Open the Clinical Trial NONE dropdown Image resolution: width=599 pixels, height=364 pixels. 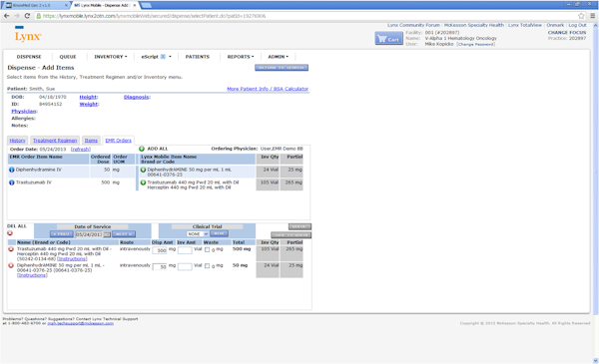[197, 234]
